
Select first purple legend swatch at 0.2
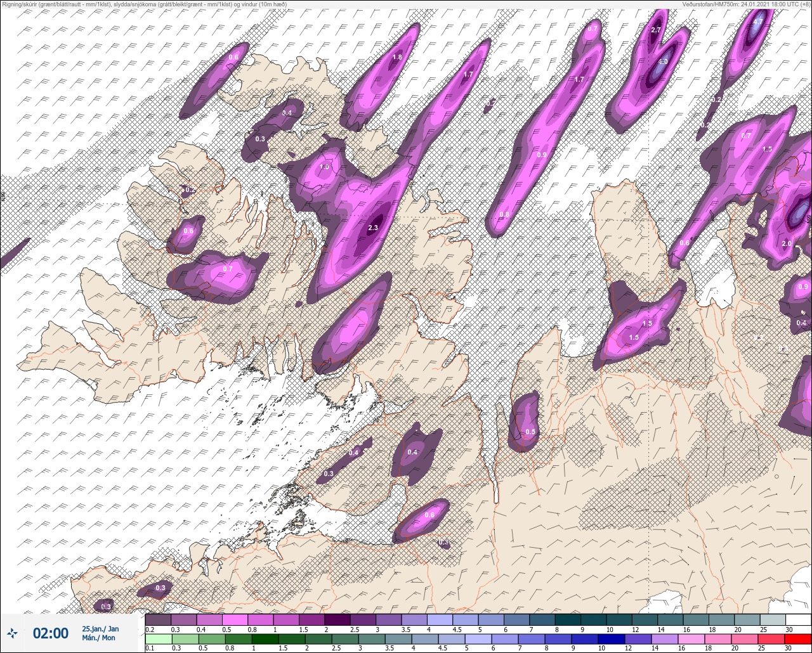[158, 619]
